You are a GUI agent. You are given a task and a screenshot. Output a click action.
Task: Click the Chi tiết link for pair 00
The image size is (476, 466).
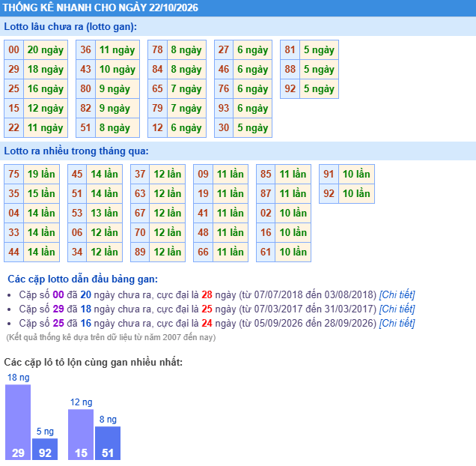(397, 294)
